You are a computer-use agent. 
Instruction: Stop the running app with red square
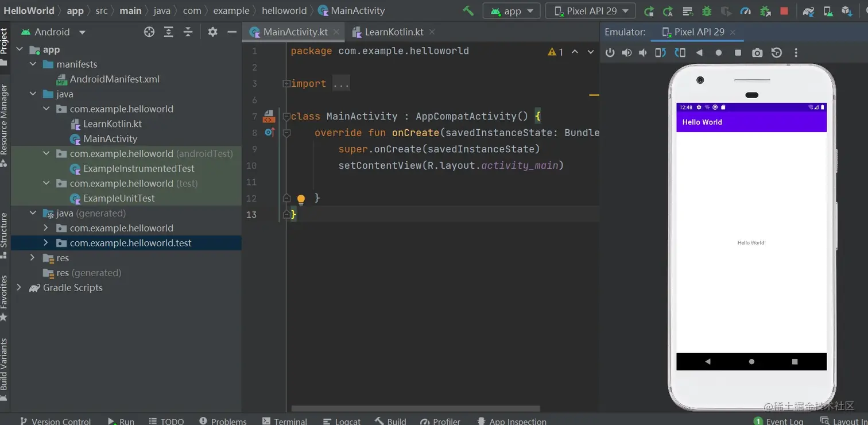tap(784, 11)
